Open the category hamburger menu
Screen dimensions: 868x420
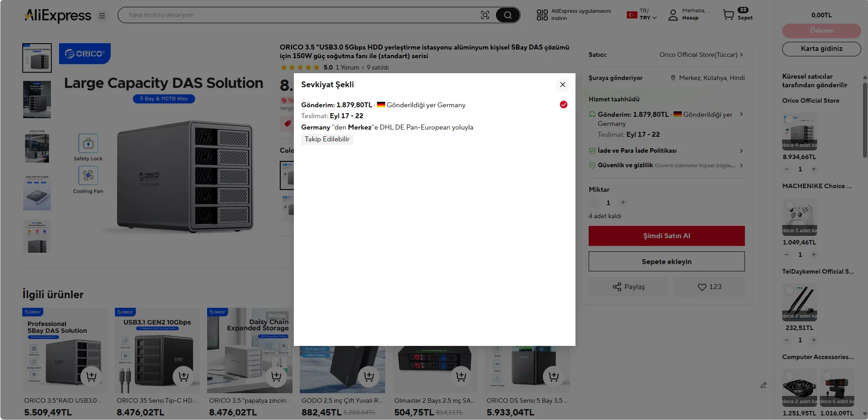(x=102, y=16)
